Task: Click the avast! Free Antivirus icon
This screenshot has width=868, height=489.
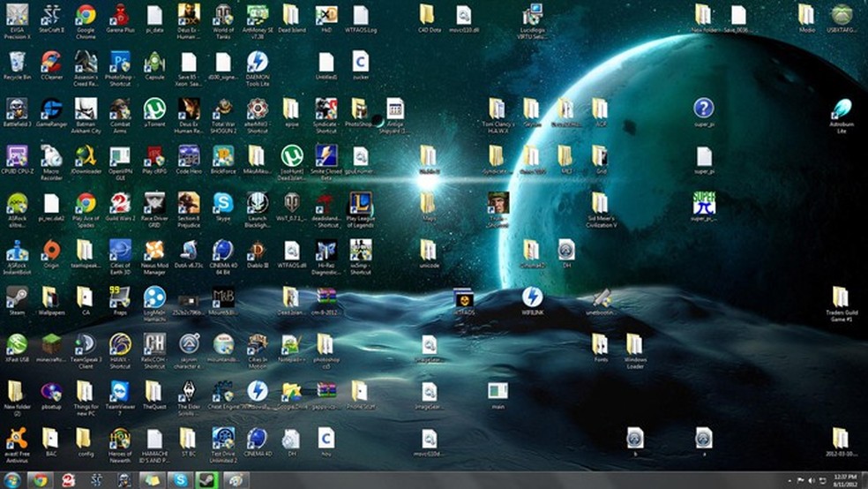Action: [17, 439]
